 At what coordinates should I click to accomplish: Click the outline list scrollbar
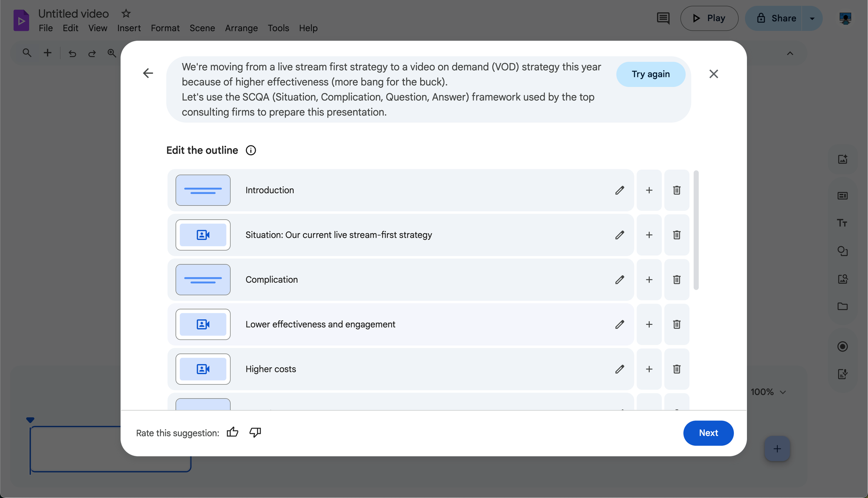pyautogui.click(x=696, y=230)
